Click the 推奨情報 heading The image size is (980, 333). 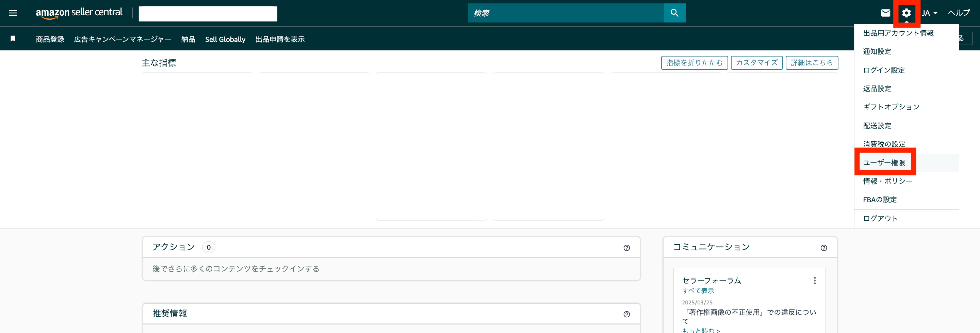(170, 314)
